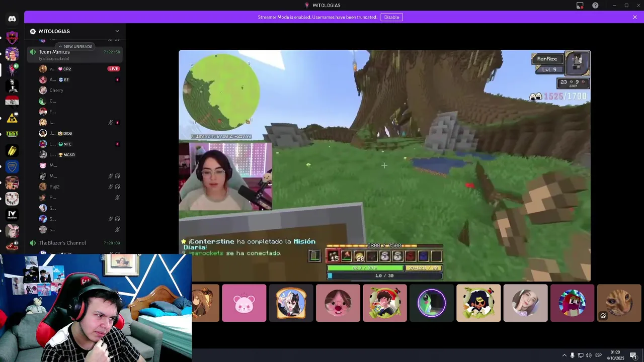Open the IV studios server icon

tap(12, 215)
